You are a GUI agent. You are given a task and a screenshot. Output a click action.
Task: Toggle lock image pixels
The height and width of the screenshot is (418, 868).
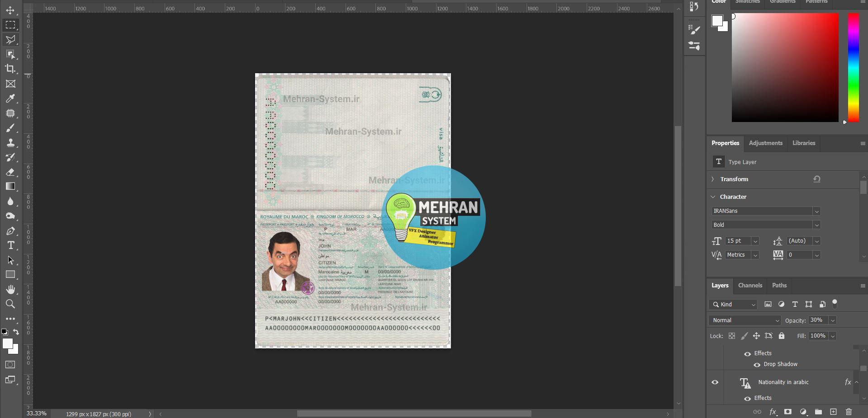pos(744,336)
